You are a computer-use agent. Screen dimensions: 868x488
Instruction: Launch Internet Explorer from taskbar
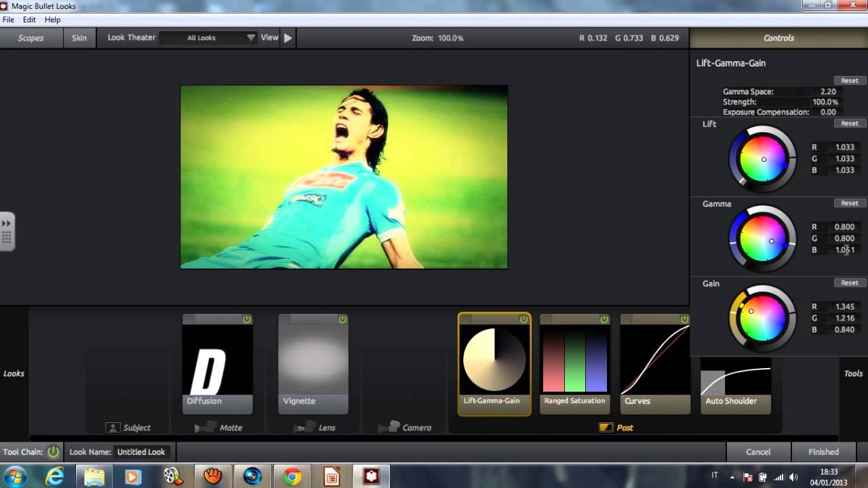click(x=55, y=477)
